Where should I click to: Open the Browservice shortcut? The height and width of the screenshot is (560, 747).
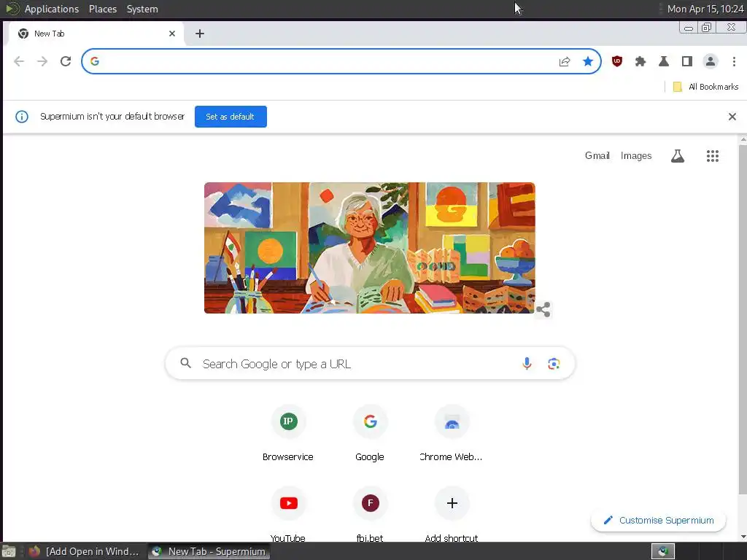(x=288, y=433)
